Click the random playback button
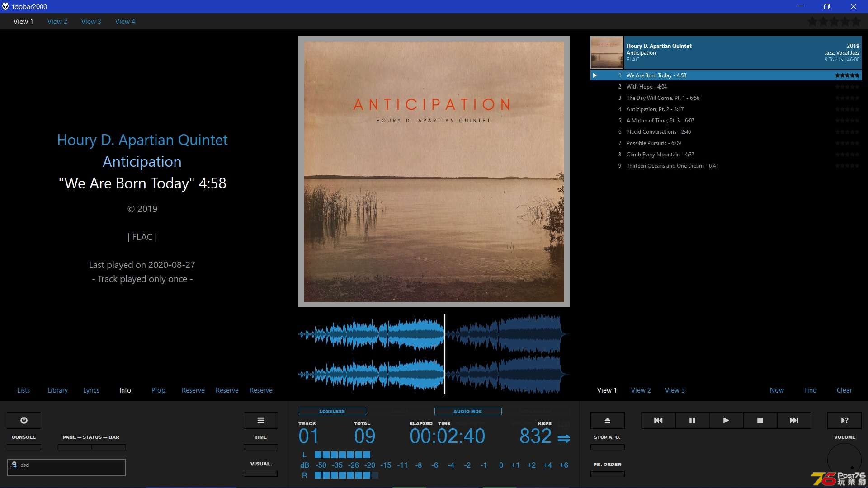Viewport: 868px width, 488px height. click(x=844, y=420)
